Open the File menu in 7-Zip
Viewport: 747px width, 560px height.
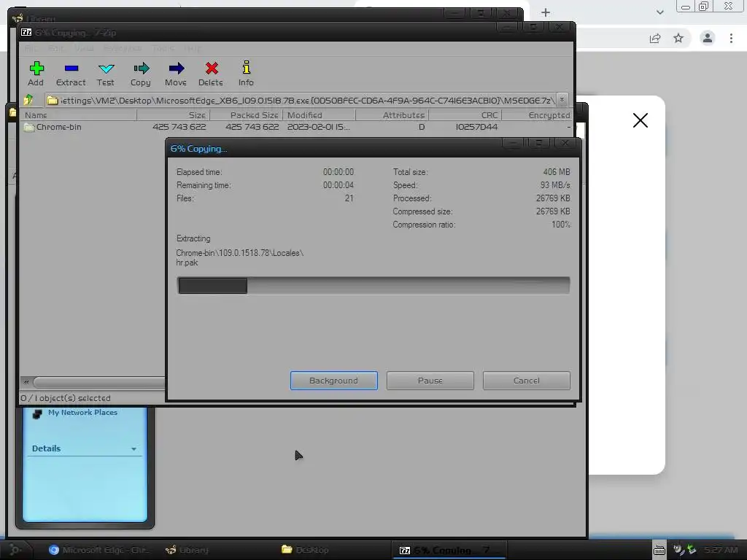(x=30, y=49)
